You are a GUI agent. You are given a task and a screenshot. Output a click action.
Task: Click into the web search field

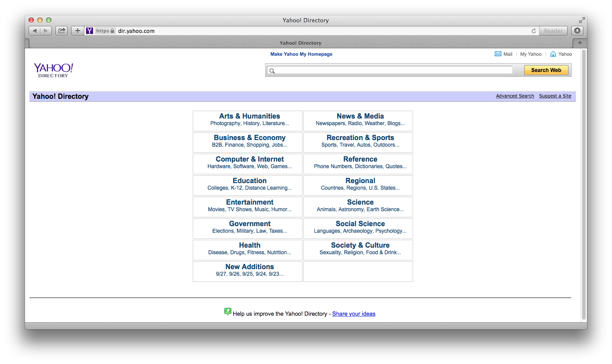[x=390, y=70]
